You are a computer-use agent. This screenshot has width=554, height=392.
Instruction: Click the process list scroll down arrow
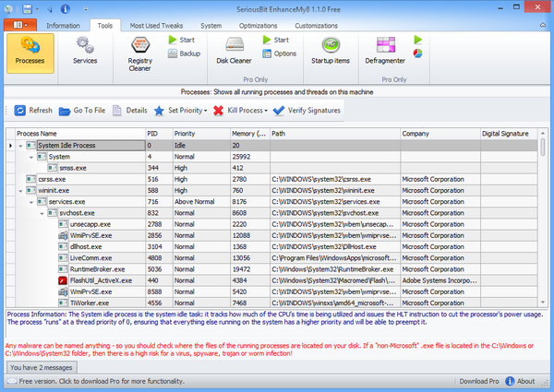pyautogui.click(x=543, y=303)
